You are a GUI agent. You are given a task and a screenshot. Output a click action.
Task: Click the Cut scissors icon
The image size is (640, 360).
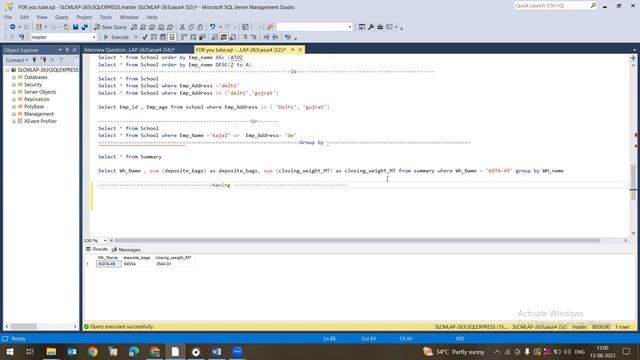point(182,27)
